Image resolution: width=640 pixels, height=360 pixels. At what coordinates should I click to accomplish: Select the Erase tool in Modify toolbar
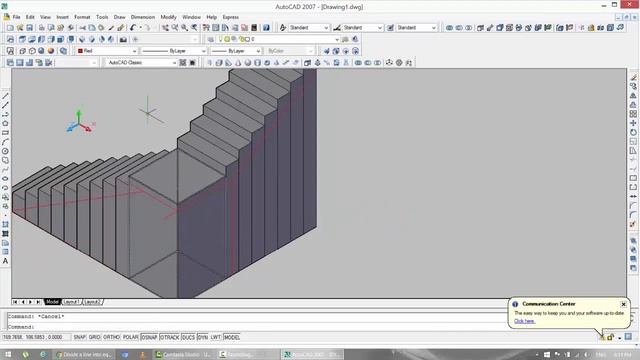(633, 78)
